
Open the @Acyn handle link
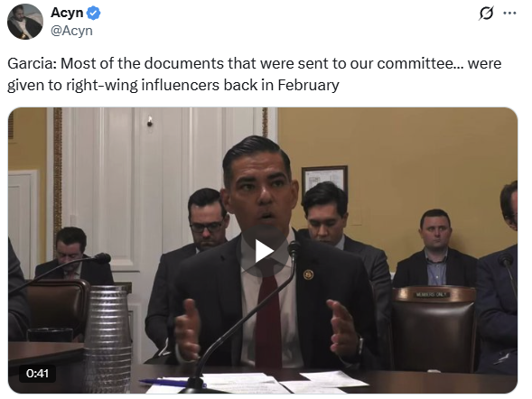[x=71, y=31]
